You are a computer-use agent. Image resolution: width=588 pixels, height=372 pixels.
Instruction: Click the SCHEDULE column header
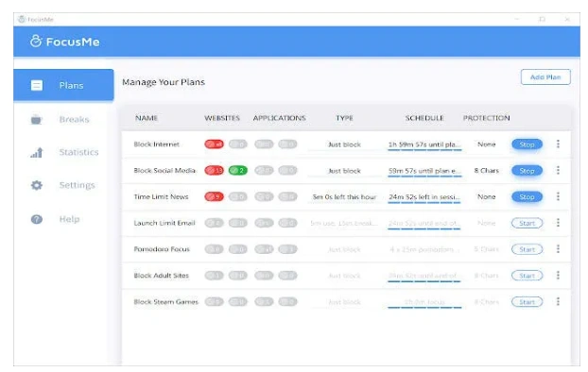[x=424, y=118]
